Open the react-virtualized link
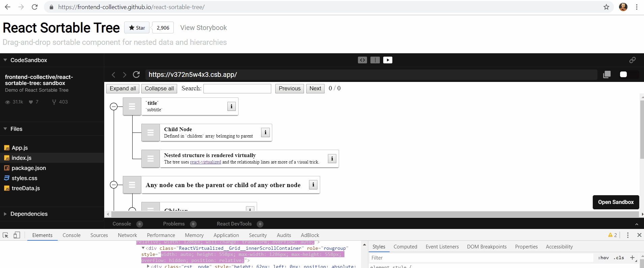644x268 pixels. point(205,162)
